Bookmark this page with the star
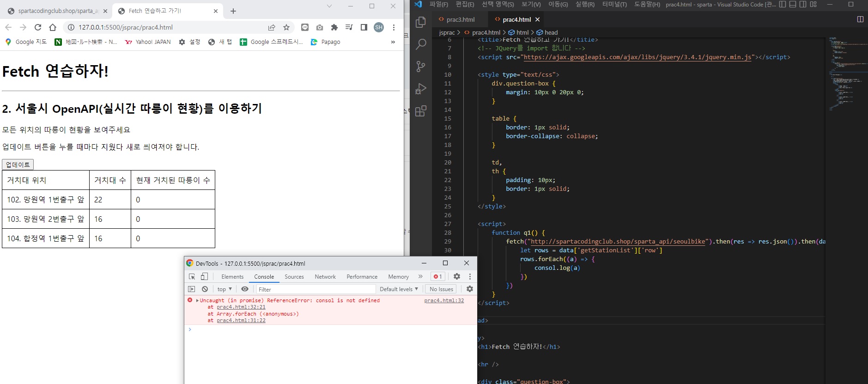 286,27
